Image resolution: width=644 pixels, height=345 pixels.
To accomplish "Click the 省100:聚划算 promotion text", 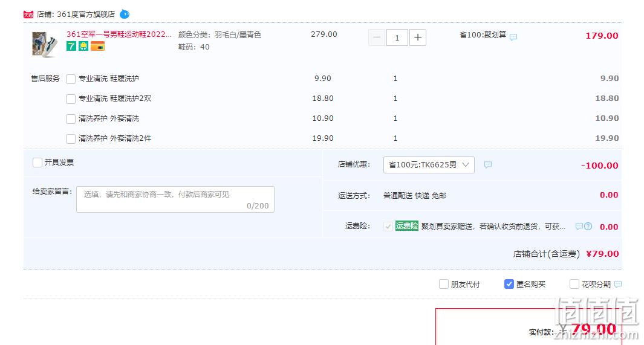I will [x=483, y=35].
